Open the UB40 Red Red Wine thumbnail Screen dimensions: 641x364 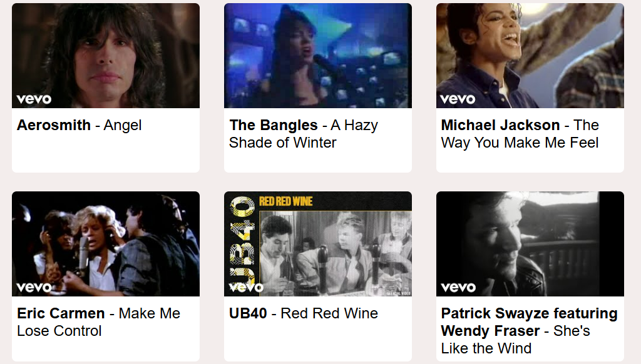click(x=317, y=244)
